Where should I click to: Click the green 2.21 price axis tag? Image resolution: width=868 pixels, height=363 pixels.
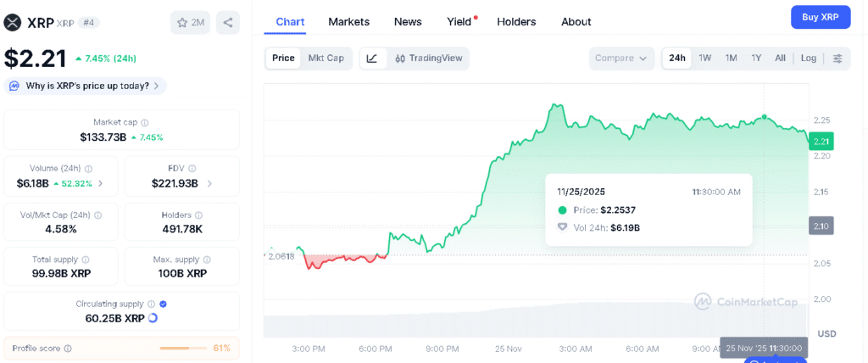821,142
